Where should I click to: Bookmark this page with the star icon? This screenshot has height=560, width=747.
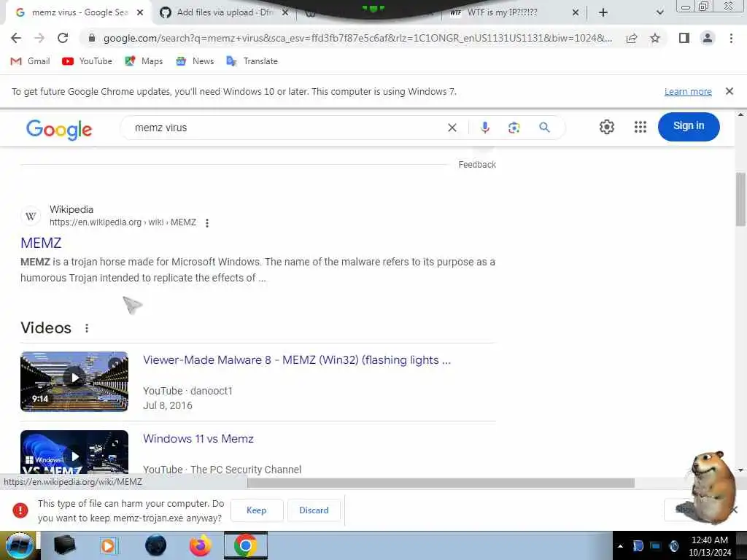click(x=655, y=38)
